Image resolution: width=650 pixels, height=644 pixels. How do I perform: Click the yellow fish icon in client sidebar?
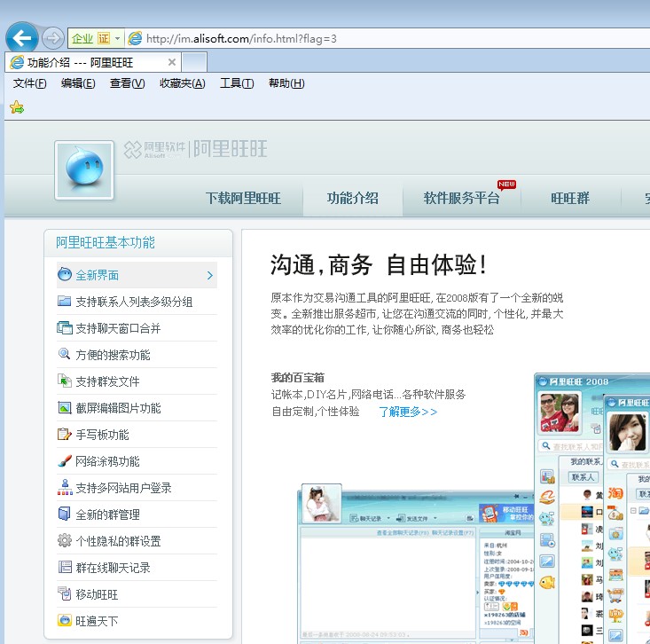pyautogui.click(x=547, y=583)
